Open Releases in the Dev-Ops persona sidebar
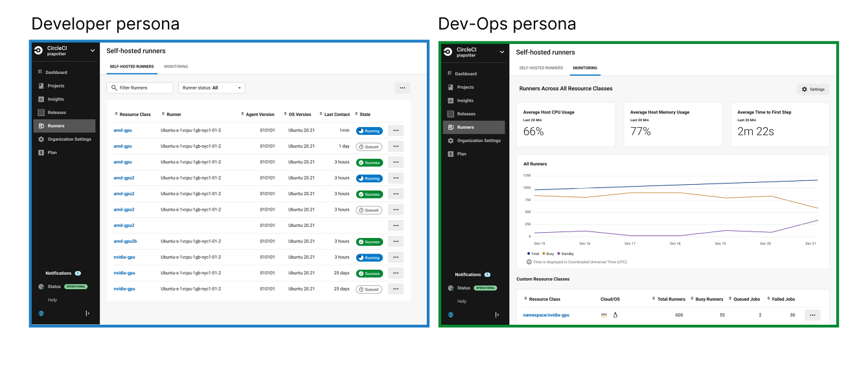The width and height of the screenshot is (868, 367). pyautogui.click(x=466, y=114)
